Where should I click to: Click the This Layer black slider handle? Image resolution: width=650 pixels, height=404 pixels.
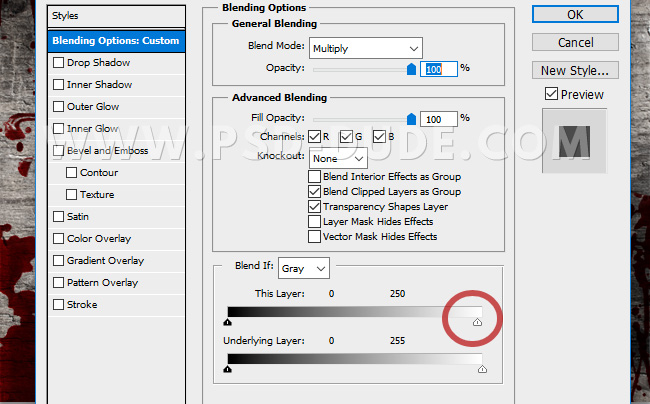(228, 322)
